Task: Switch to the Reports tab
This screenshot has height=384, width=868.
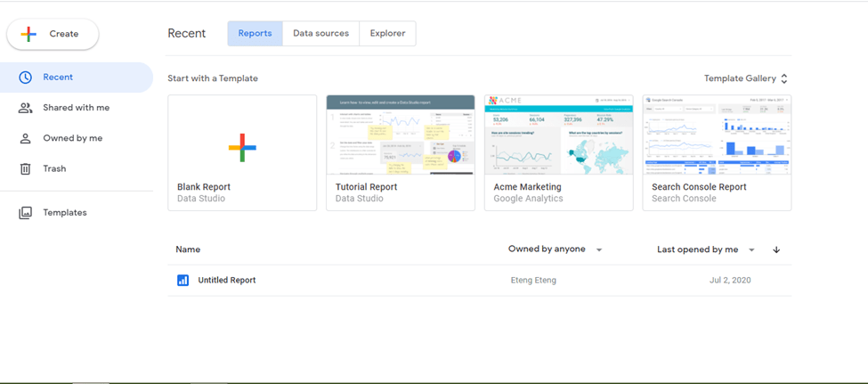Action: tap(256, 33)
